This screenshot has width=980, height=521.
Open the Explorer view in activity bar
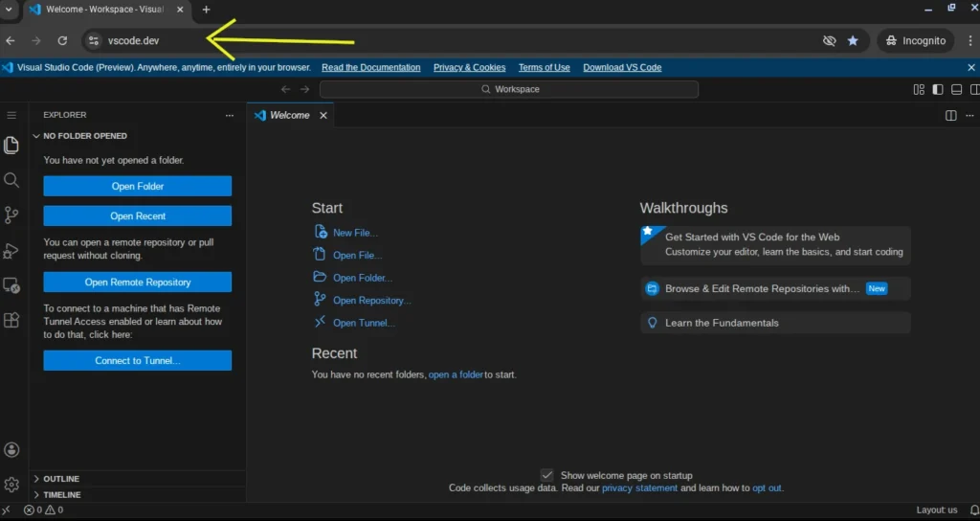[x=11, y=146]
